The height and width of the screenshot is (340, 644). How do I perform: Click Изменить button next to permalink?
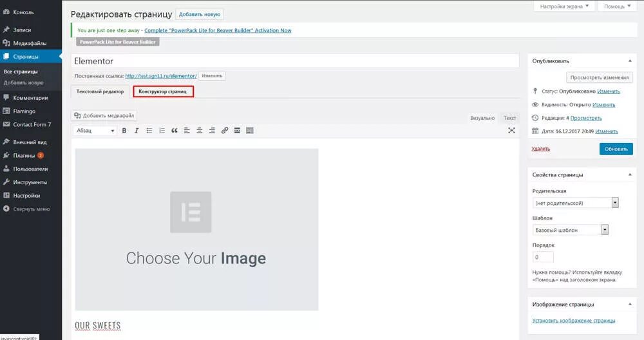click(x=212, y=76)
